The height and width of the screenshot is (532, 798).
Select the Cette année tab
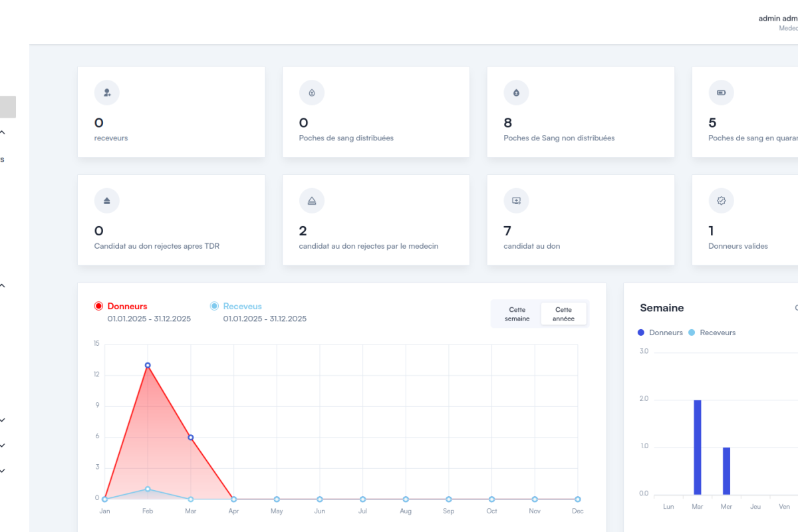click(563, 314)
